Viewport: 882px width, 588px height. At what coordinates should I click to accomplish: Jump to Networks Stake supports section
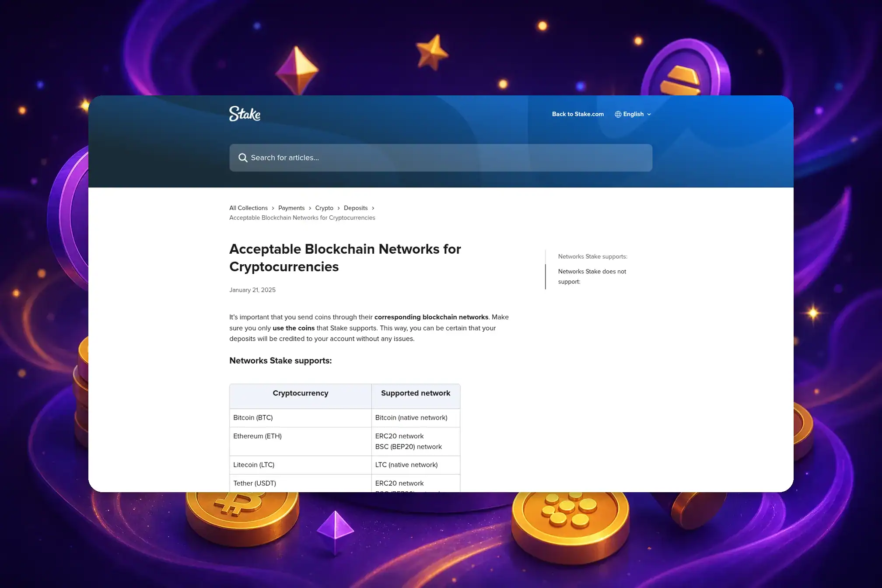point(592,256)
